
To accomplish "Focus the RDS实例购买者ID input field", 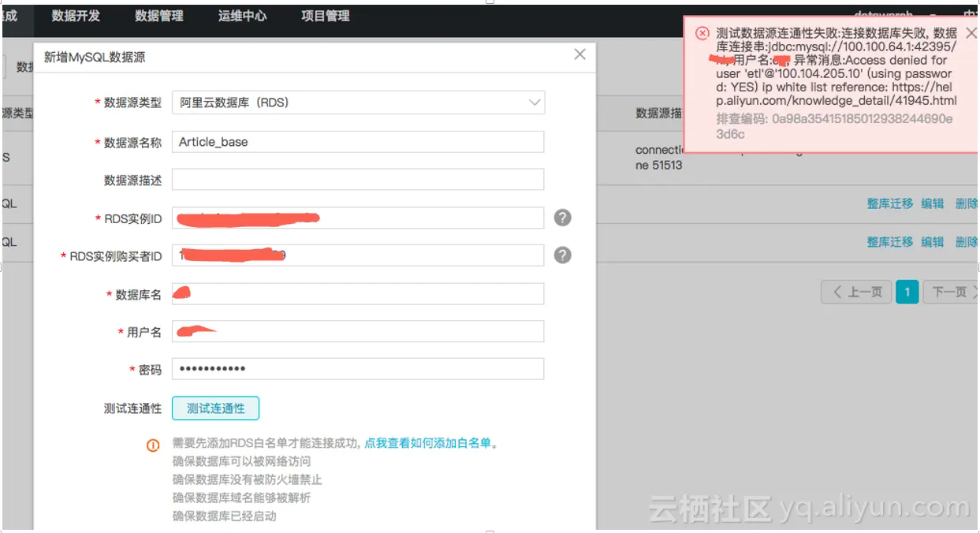I will pos(358,255).
